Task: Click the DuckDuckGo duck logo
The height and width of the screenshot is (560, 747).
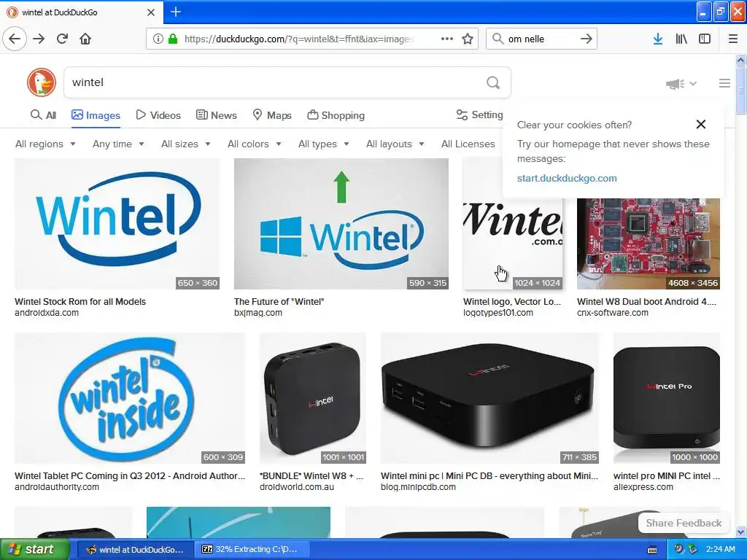Action: point(42,82)
